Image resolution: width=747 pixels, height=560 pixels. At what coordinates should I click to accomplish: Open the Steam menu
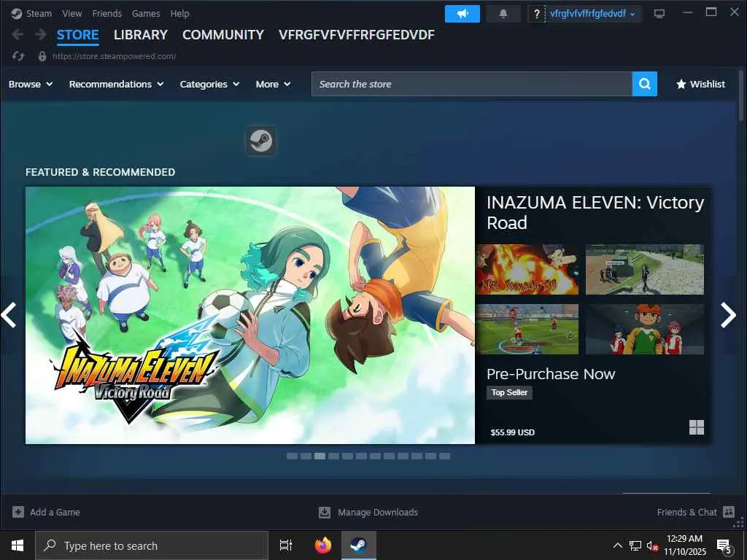(x=39, y=14)
